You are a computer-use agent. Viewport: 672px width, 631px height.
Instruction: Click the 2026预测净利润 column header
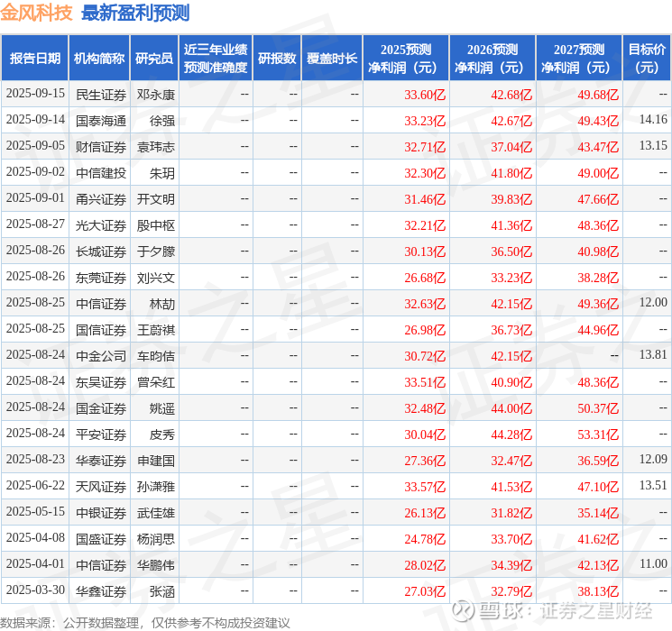click(492, 59)
